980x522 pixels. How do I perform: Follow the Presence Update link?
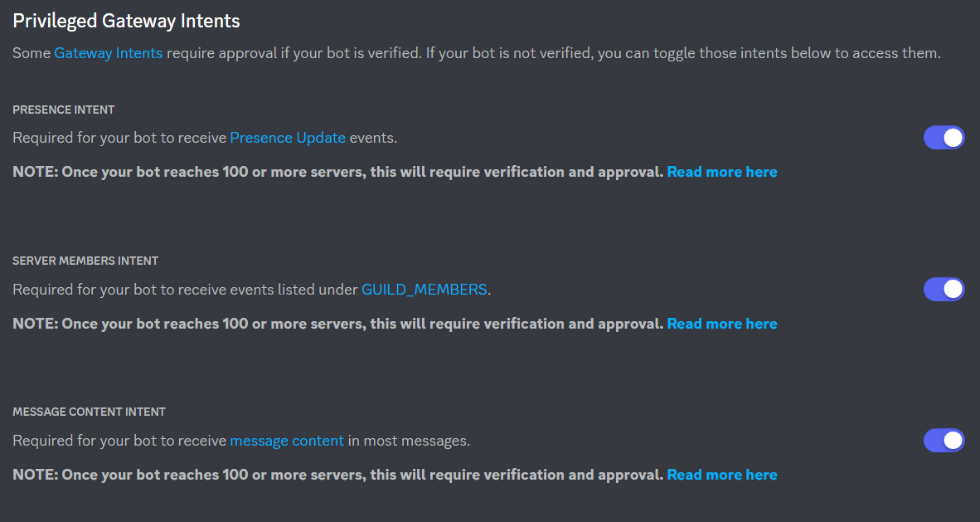point(288,138)
